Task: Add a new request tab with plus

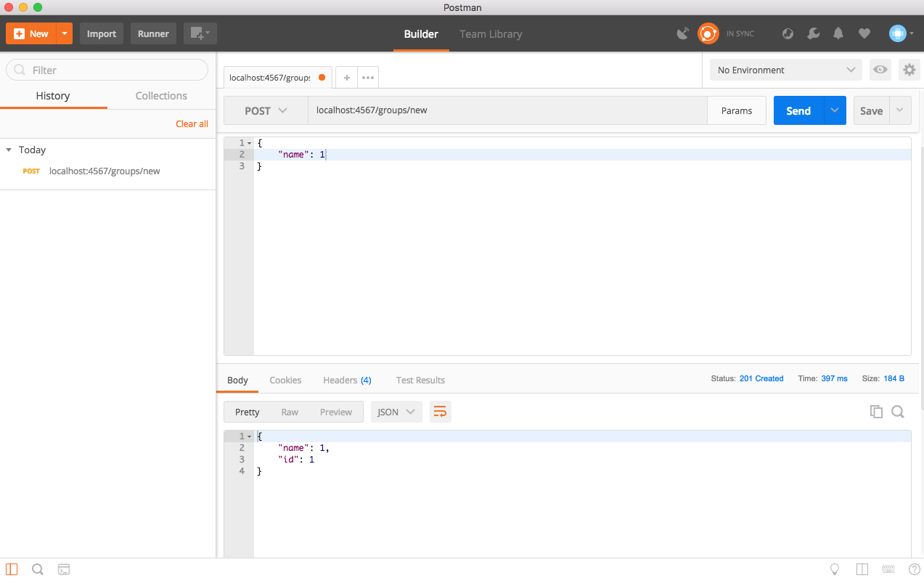Action: pos(346,77)
